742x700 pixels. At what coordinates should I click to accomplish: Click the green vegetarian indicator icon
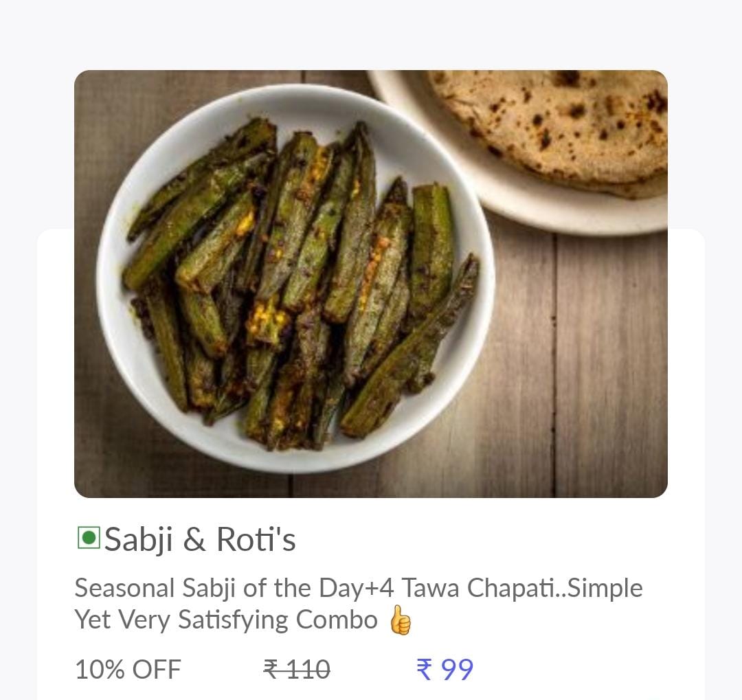pos(89,538)
